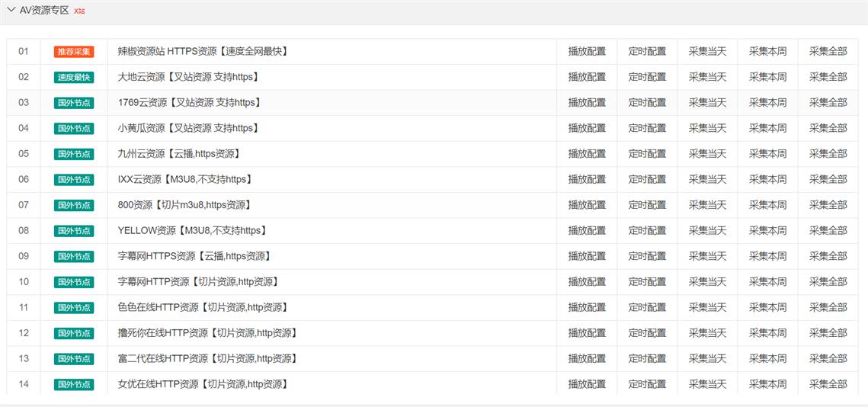The height and width of the screenshot is (407, 868).
Task: Click the 国外节点 badge in row 07
Action: pos(74,205)
